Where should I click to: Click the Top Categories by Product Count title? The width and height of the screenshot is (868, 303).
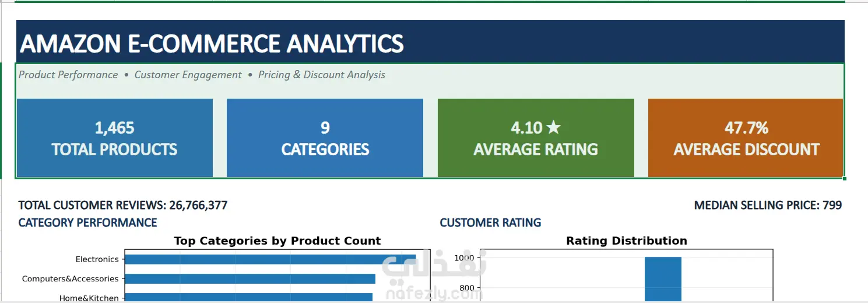tap(277, 241)
